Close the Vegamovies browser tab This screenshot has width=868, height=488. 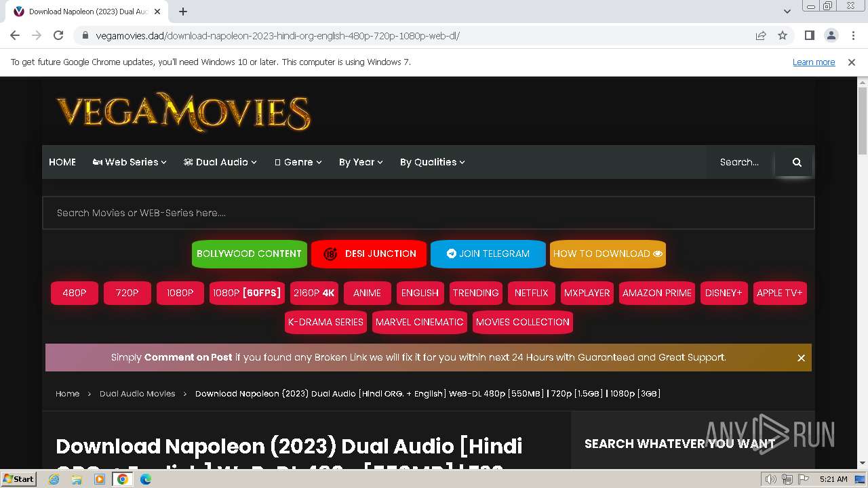[x=157, y=12]
